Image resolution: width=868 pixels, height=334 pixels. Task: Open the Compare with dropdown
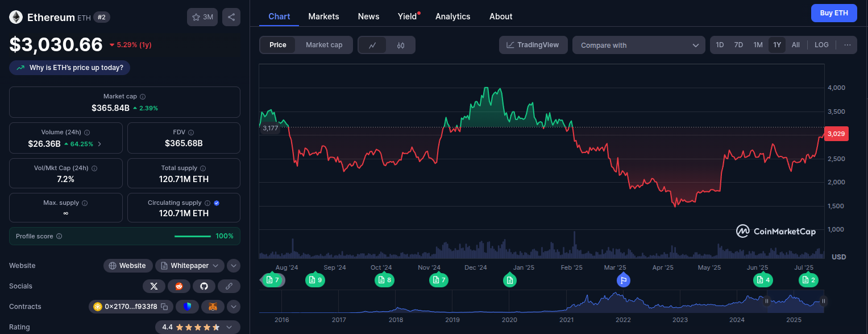639,45
